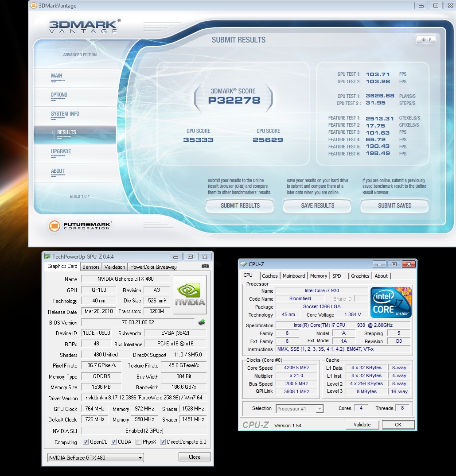Screen dimensions: 456x476
Task: Click the SAVE RESULTS button
Action: point(317,205)
